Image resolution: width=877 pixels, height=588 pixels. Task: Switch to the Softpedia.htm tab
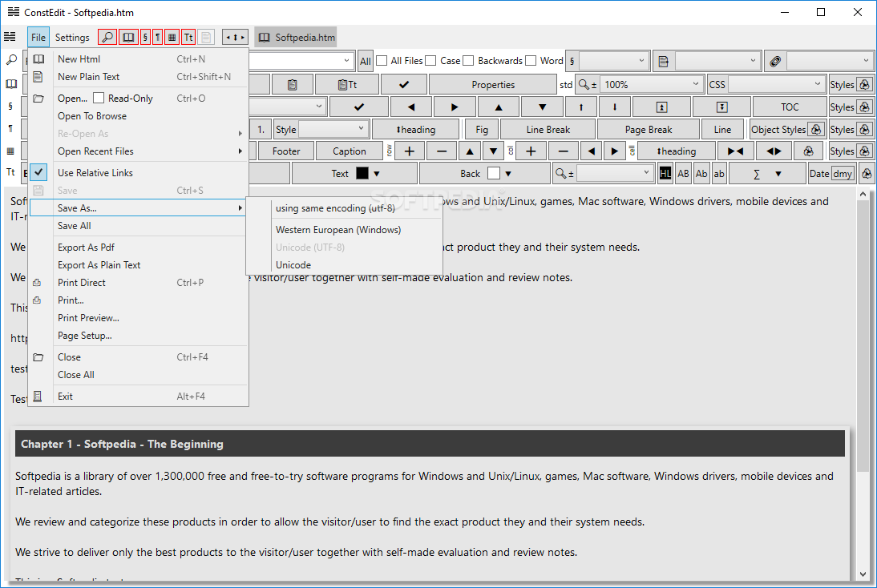296,38
